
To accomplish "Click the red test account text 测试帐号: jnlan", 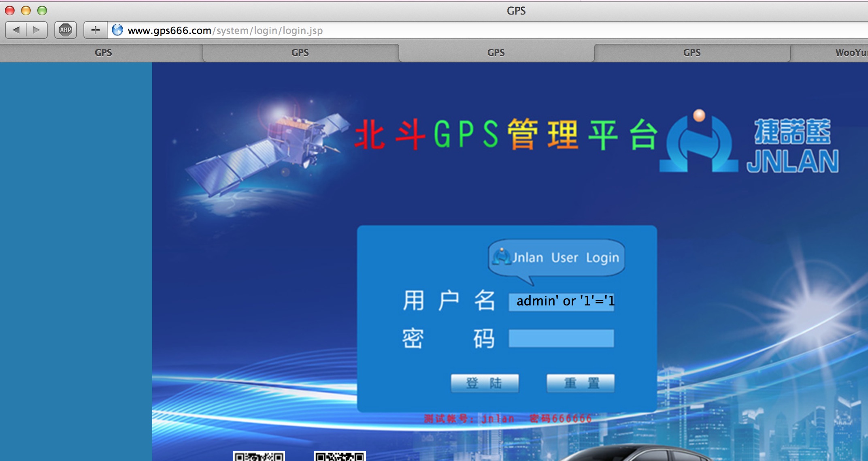I will pos(470,418).
